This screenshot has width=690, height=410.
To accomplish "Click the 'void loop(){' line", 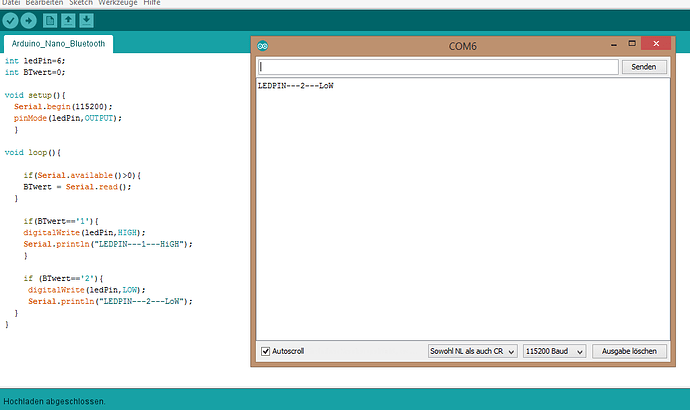I will point(33,152).
